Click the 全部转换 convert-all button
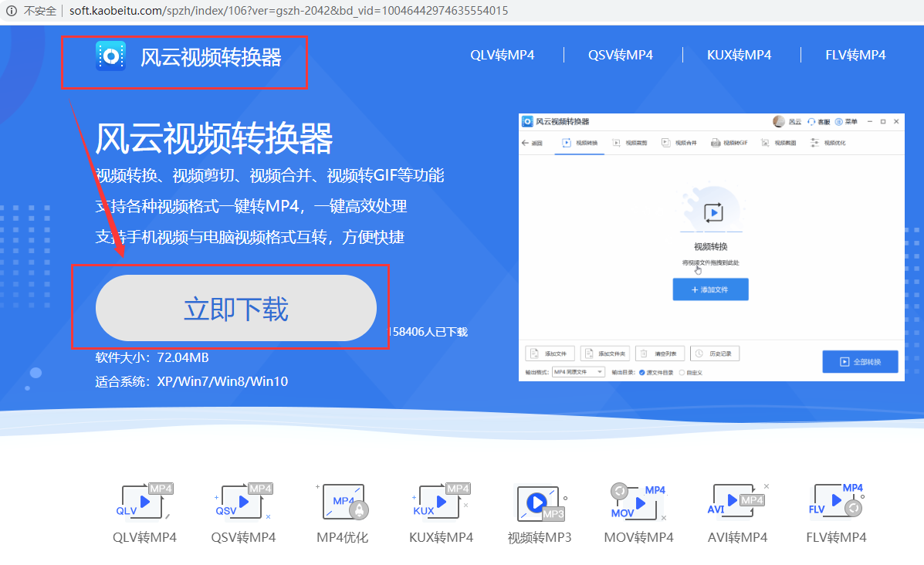Screen dimensions: 924x565 point(860,361)
